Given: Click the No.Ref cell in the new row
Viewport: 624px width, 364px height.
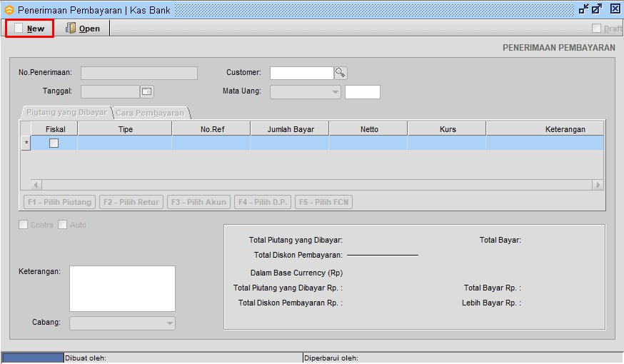Looking at the screenshot, I should coord(211,143).
